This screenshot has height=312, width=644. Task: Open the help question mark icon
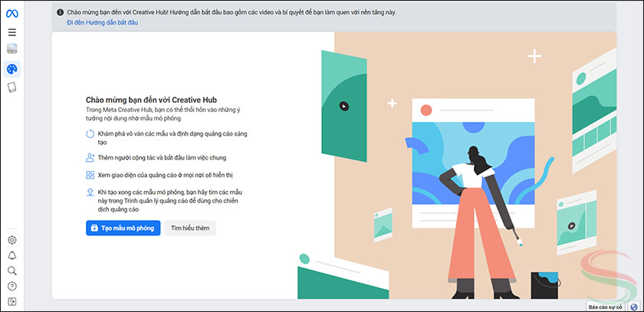(x=12, y=286)
